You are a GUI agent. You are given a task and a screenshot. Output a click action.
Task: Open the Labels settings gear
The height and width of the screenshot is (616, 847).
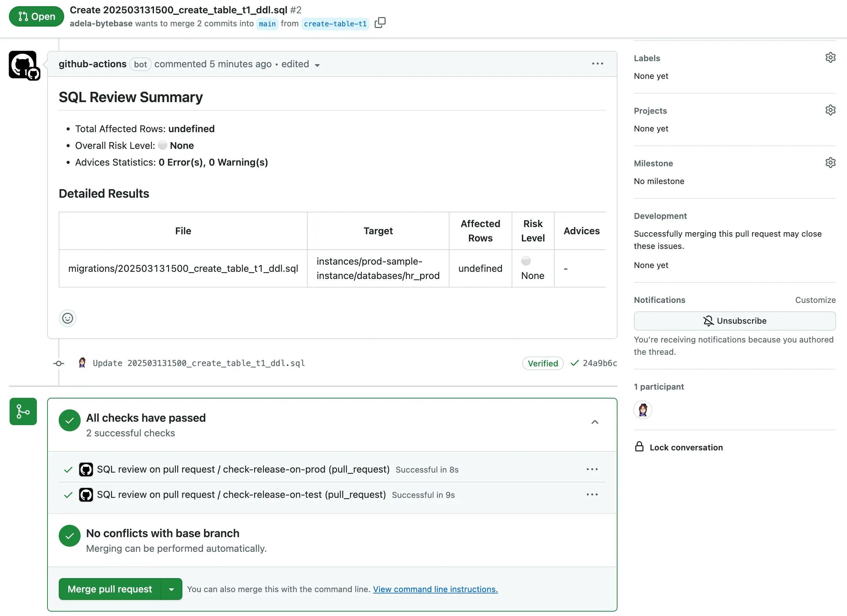click(831, 57)
